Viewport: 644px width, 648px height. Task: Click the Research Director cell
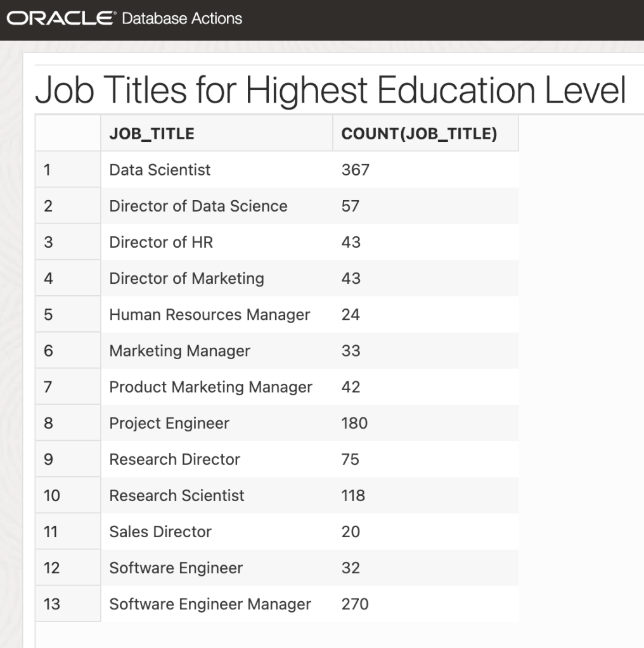[174, 459]
